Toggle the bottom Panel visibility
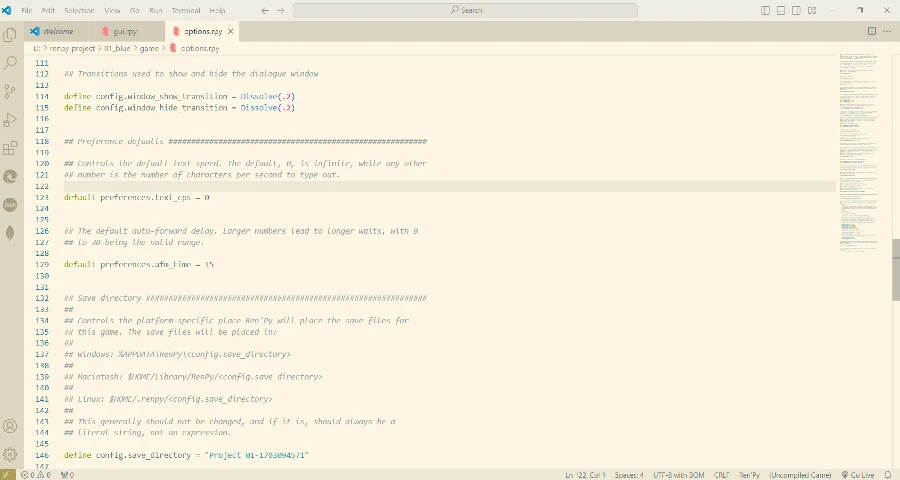Screen dimensions: 900x480 [x=780, y=10]
